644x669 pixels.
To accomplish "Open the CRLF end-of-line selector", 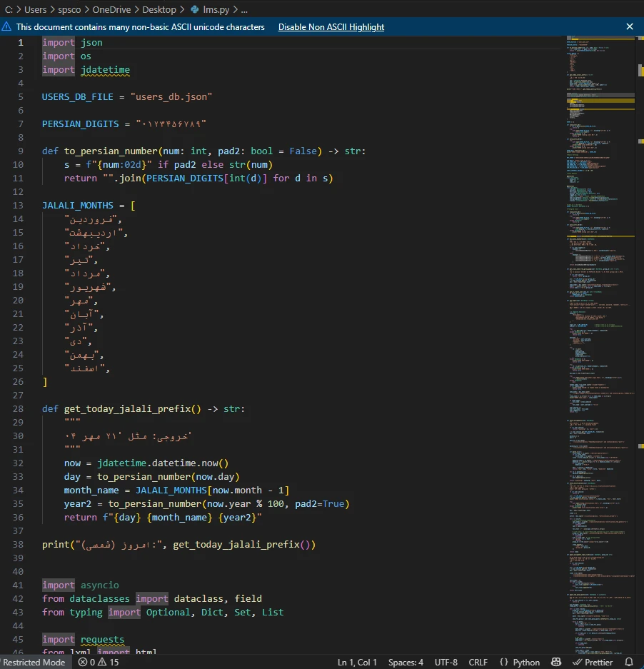I will coord(478,663).
